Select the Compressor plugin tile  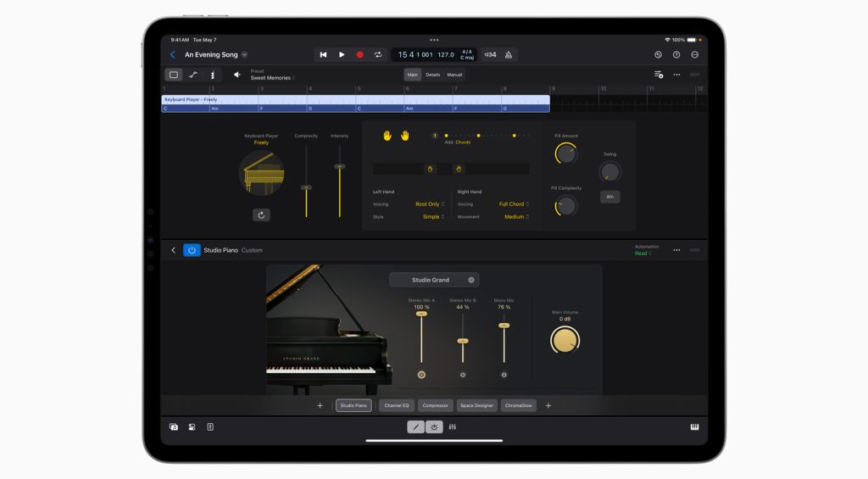pos(435,406)
